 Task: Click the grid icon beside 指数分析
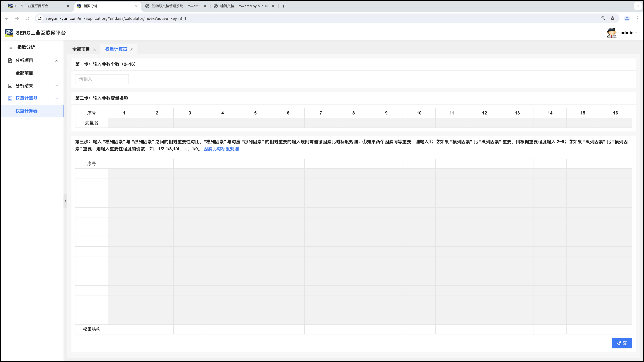[x=10, y=47]
